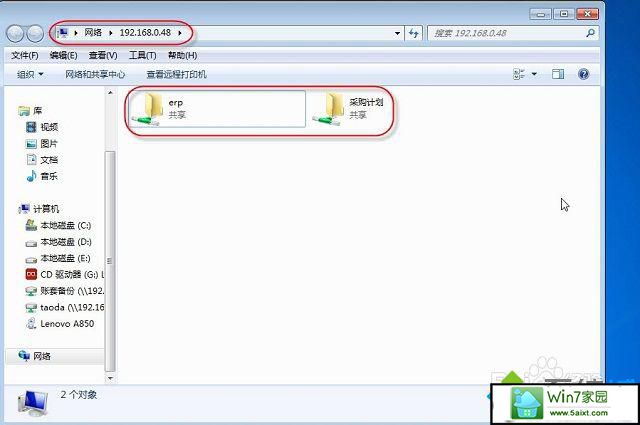Click the computer icon in address bar
Screen dimensions: 640x425
coord(62,33)
